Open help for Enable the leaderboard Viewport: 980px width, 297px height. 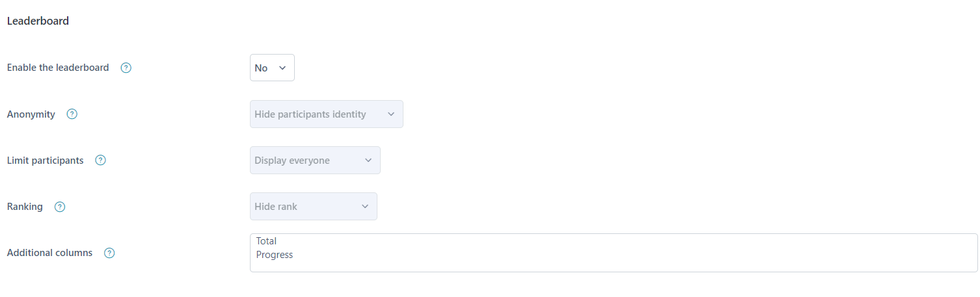(x=126, y=68)
